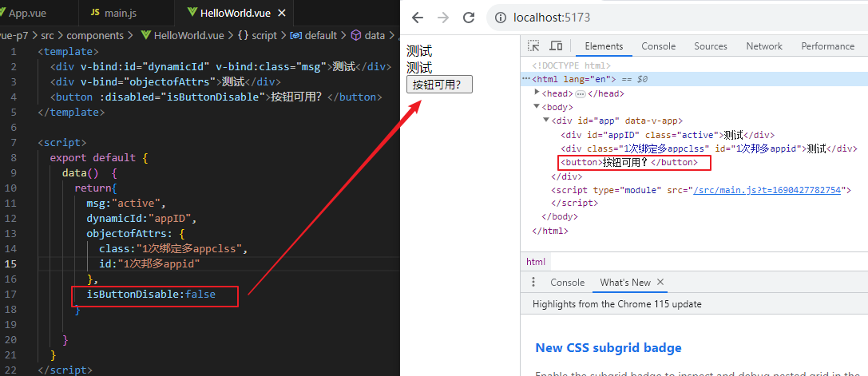The image size is (868, 376).
Task: Toggle the device toolbar icon
Action: click(x=556, y=46)
